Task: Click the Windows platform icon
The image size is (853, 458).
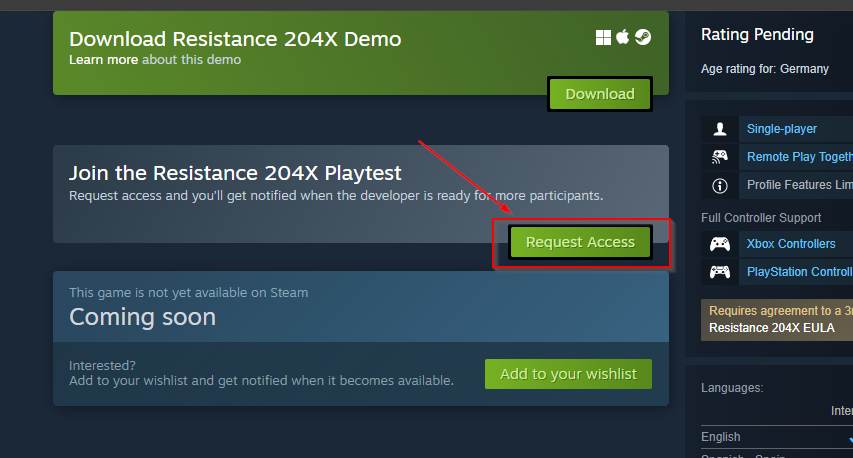Action: [603, 38]
